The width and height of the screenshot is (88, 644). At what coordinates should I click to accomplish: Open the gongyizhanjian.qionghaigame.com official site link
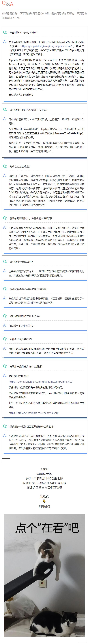pos(46,46)
